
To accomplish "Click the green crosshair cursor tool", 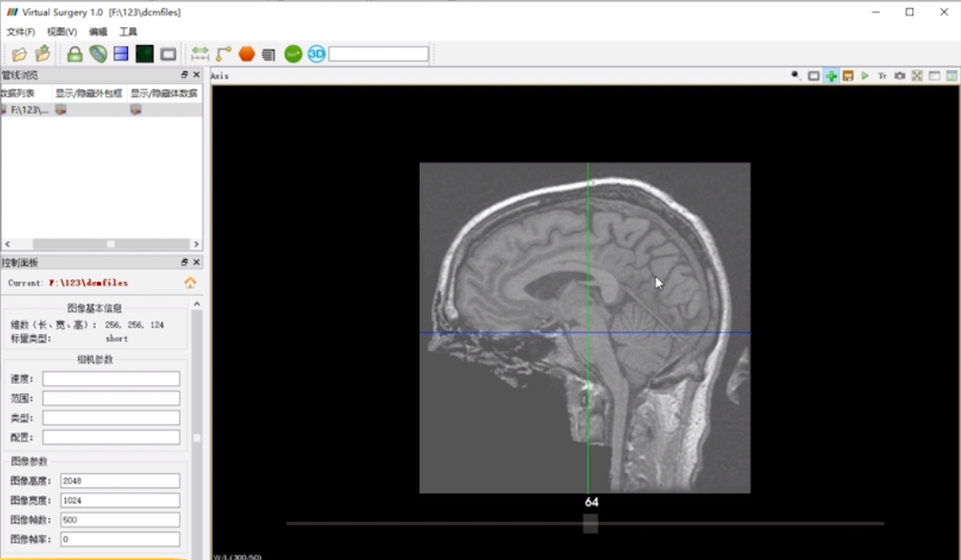I will point(830,76).
